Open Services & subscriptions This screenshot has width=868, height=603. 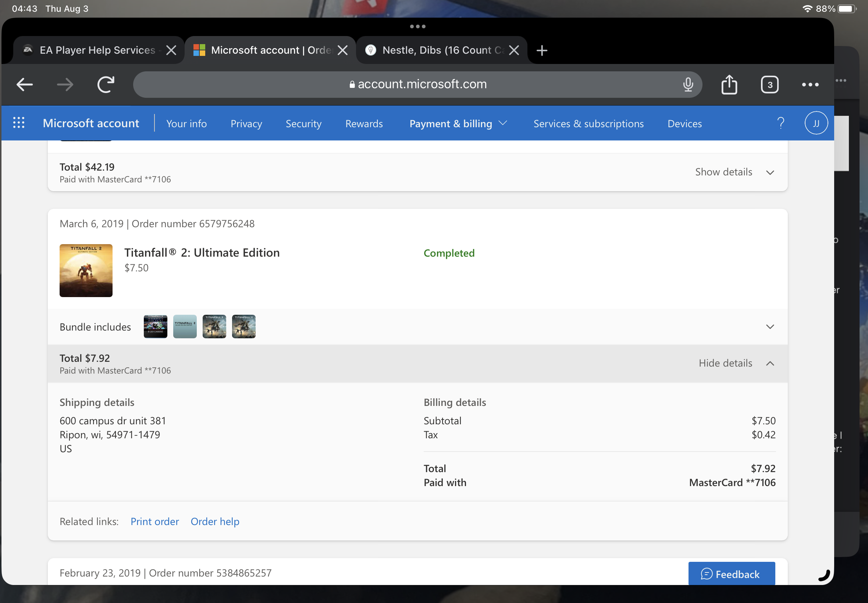pyautogui.click(x=588, y=124)
